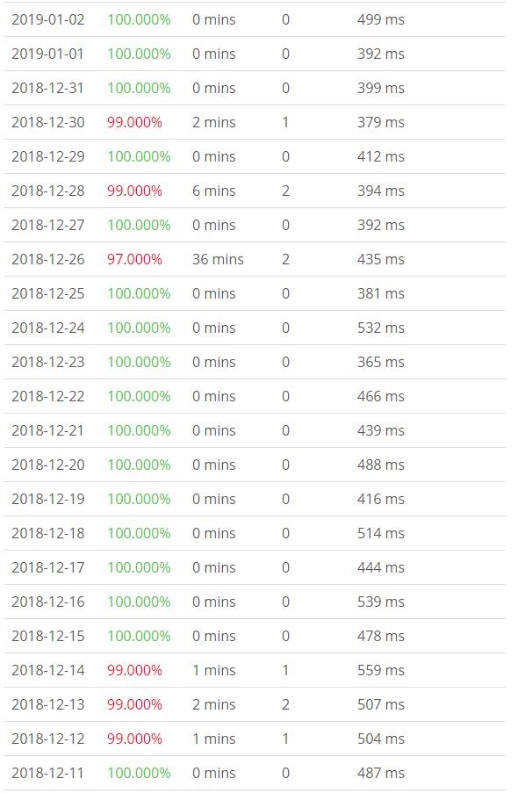Click the 2019-01-01 date entry
The height and width of the screenshot is (793, 532).
[x=48, y=54]
